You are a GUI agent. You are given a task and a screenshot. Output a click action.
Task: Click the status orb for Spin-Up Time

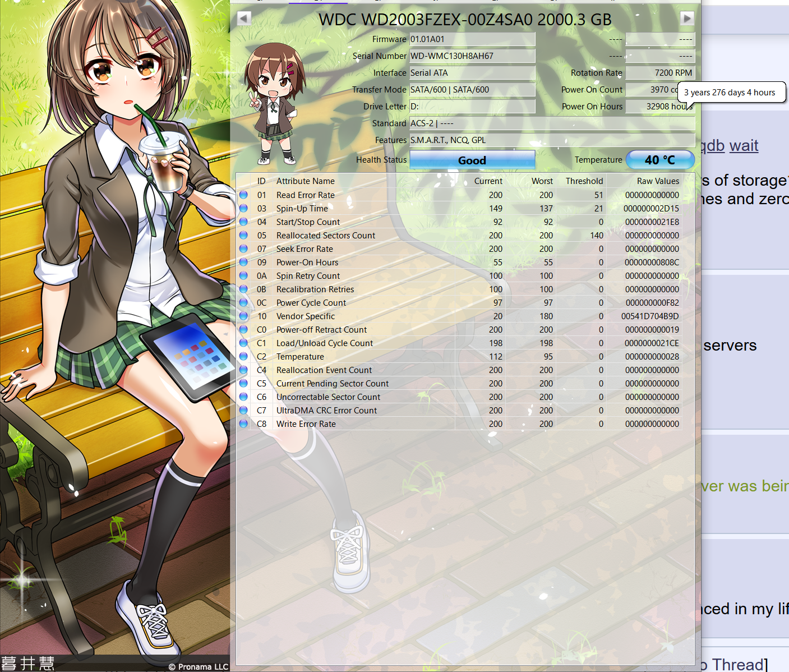pyautogui.click(x=243, y=208)
